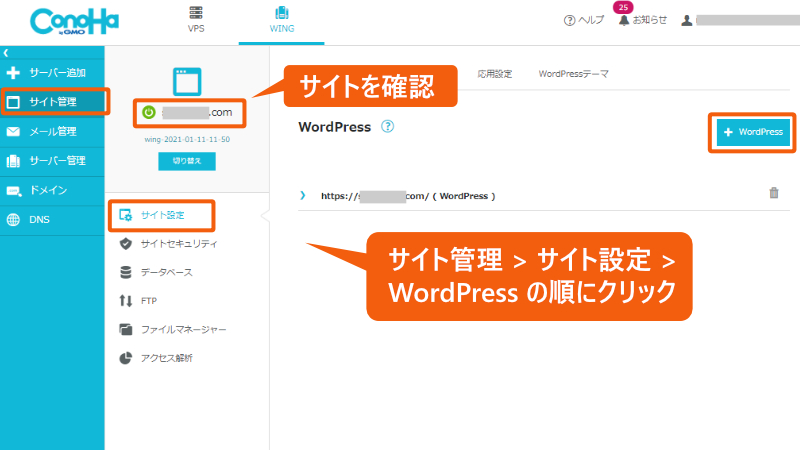Image resolution: width=800 pixels, height=450 pixels.
Task: Open ドメイン in sidebar
Action: click(52, 190)
